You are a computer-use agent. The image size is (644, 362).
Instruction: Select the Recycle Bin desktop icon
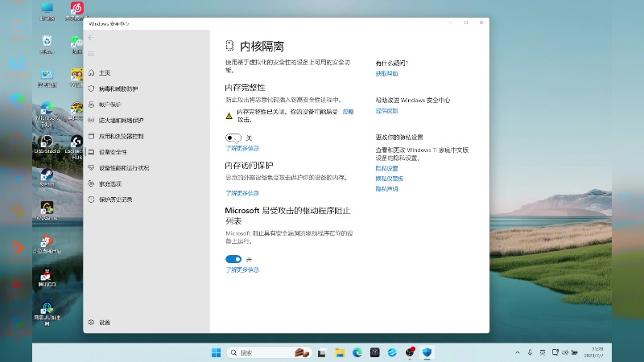(x=47, y=44)
